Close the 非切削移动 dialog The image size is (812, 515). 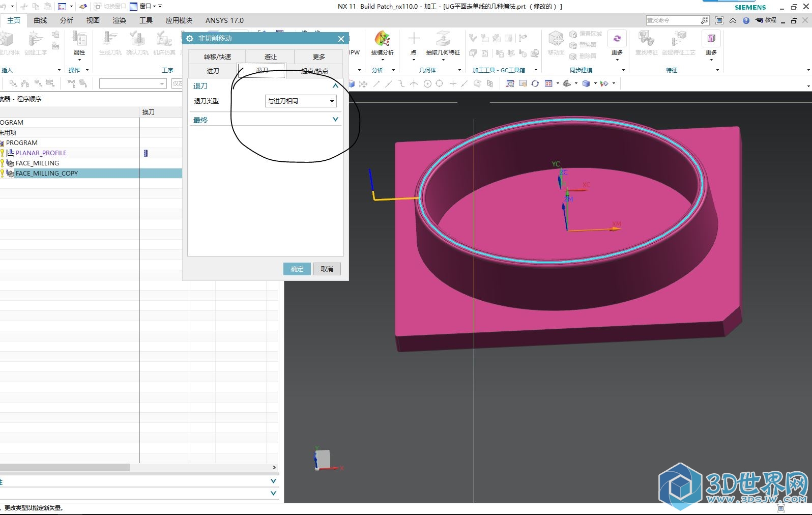point(341,39)
